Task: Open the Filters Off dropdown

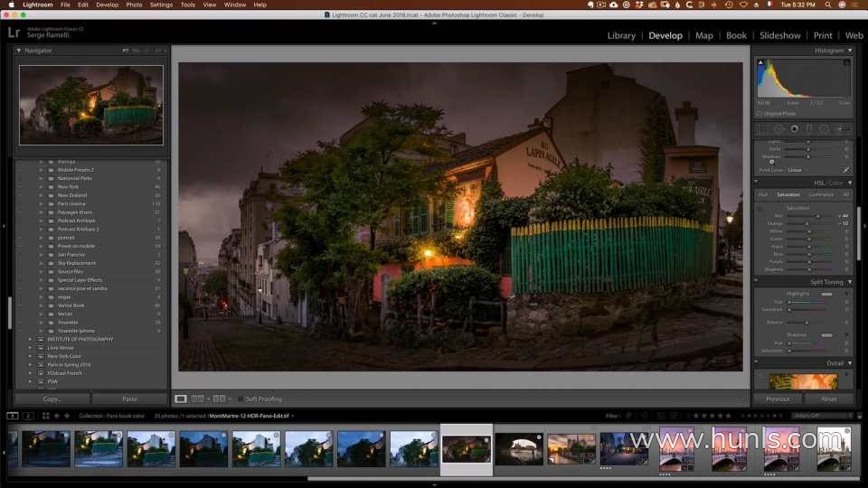Action: click(x=821, y=416)
